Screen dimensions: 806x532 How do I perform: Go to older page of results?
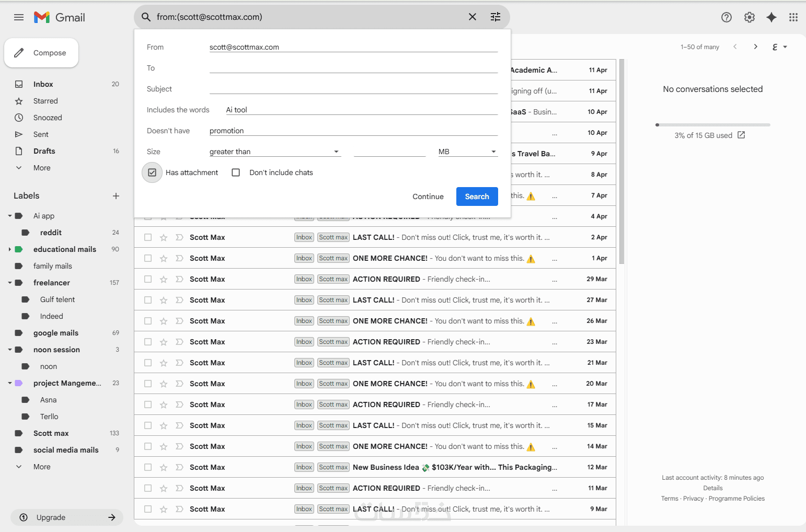coord(756,47)
